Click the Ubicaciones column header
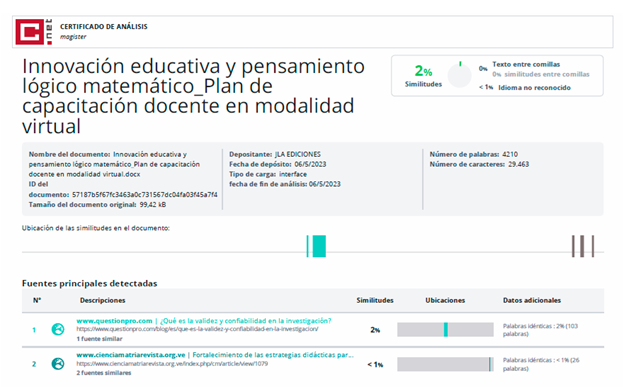The image size is (624, 387). [x=445, y=300]
